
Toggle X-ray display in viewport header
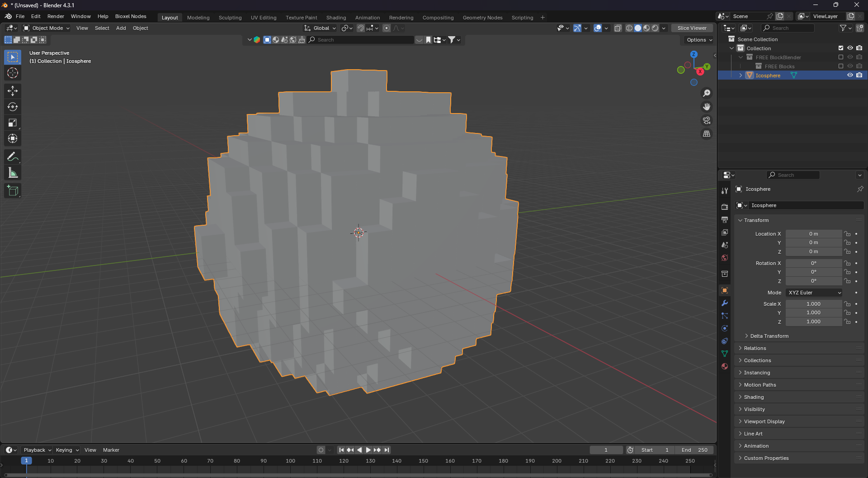(618, 28)
